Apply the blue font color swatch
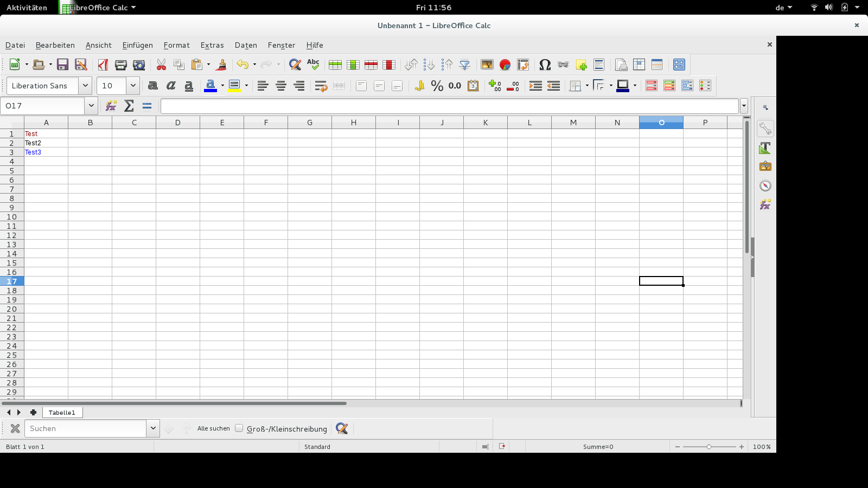Screen dimensions: 868x488 coord(210,86)
